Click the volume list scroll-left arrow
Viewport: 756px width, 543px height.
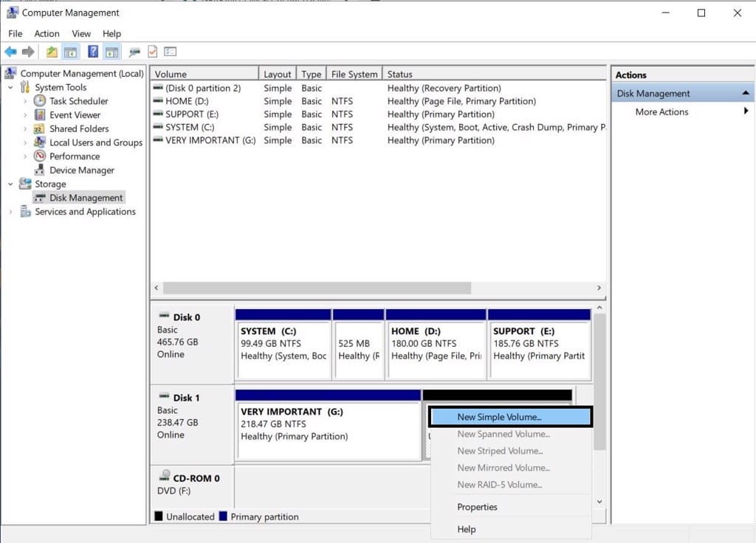tap(157, 288)
